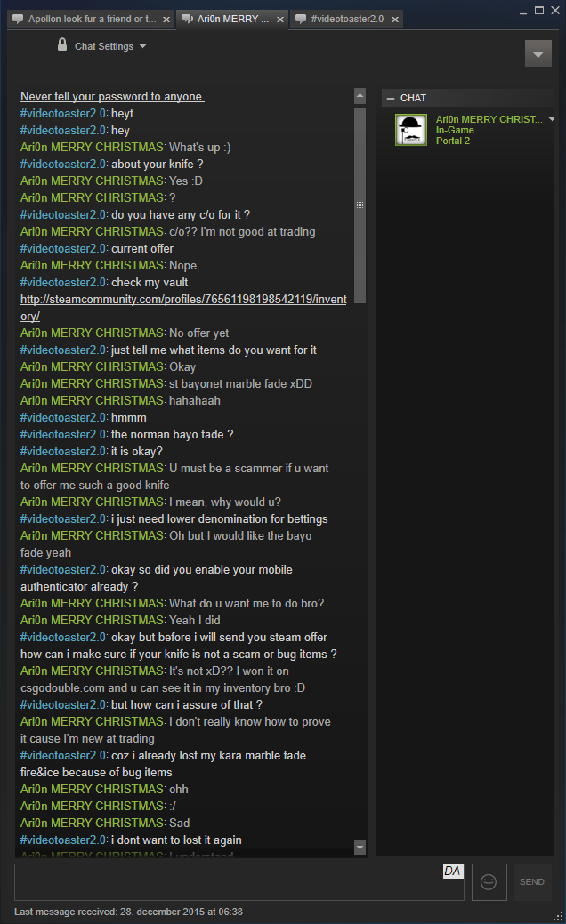Close the Apollon look fur a friend tab
Screen dimensions: 566x924
click(x=166, y=20)
